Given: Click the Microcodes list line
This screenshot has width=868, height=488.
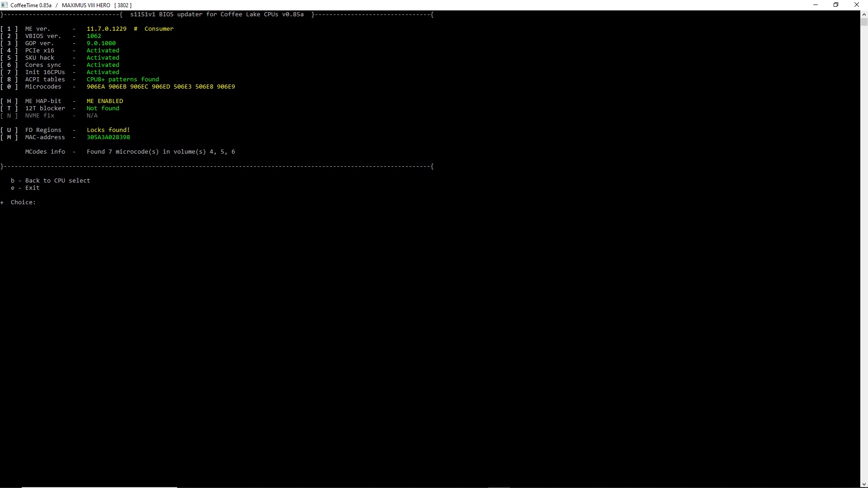Looking at the screenshot, I should [x=160, y=87].
